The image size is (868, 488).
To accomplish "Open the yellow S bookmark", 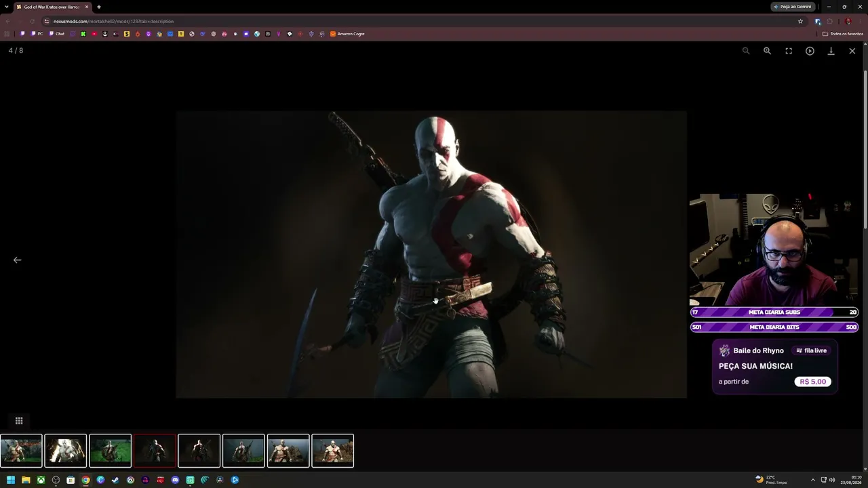I will coord(126,34).
